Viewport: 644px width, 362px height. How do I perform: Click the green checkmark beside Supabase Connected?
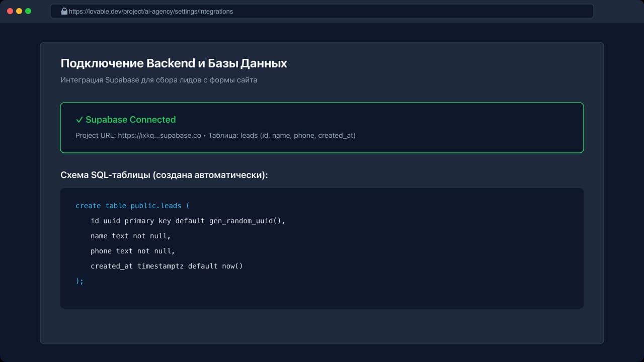click(79, 120)
